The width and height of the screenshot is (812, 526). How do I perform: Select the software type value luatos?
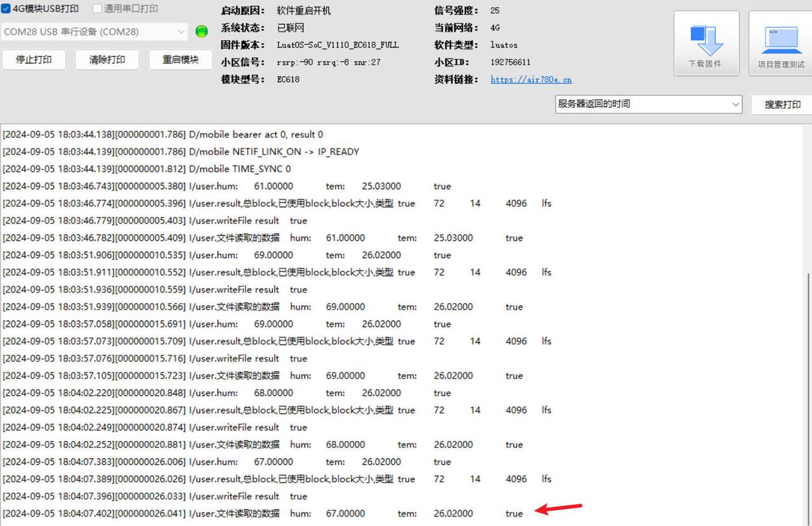[504, 45]
